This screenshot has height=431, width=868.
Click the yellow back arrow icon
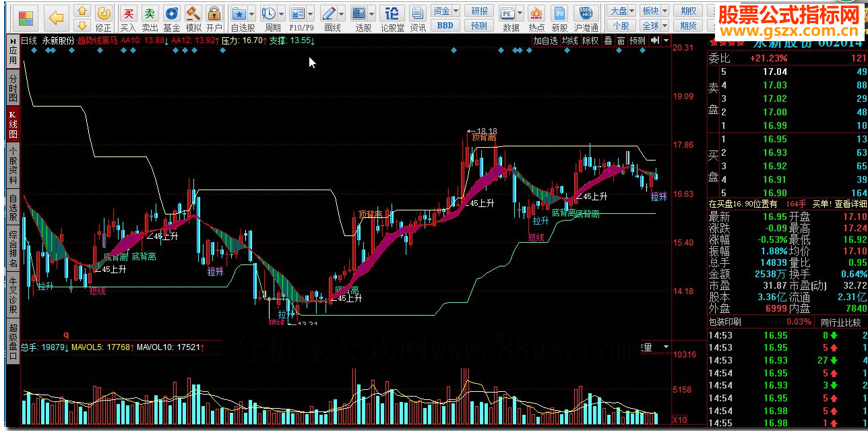[57, 18]
